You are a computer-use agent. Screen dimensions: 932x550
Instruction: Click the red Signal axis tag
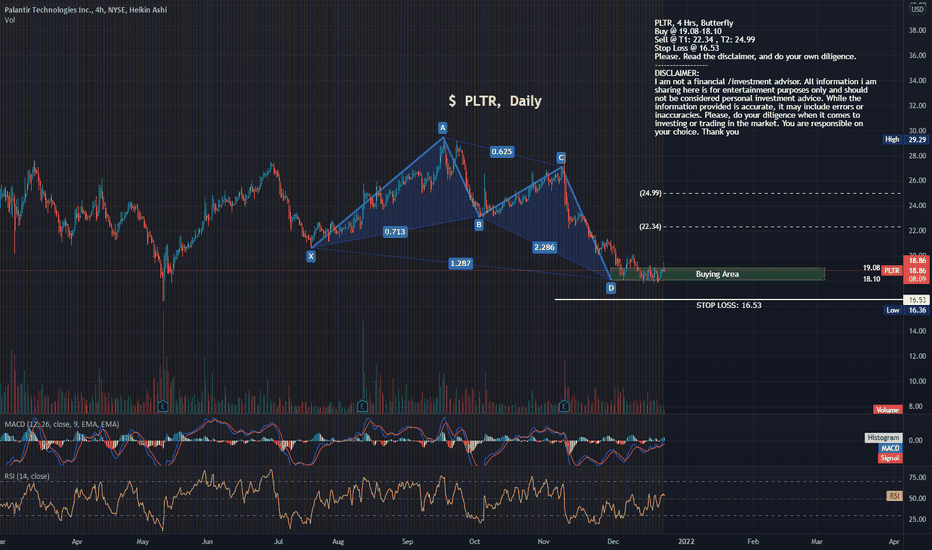(x=890, y=458)
